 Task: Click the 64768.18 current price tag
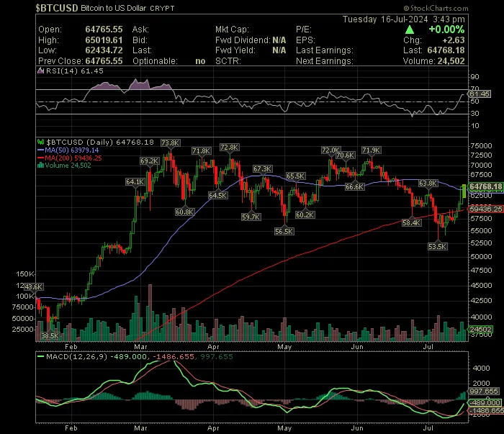485,186
